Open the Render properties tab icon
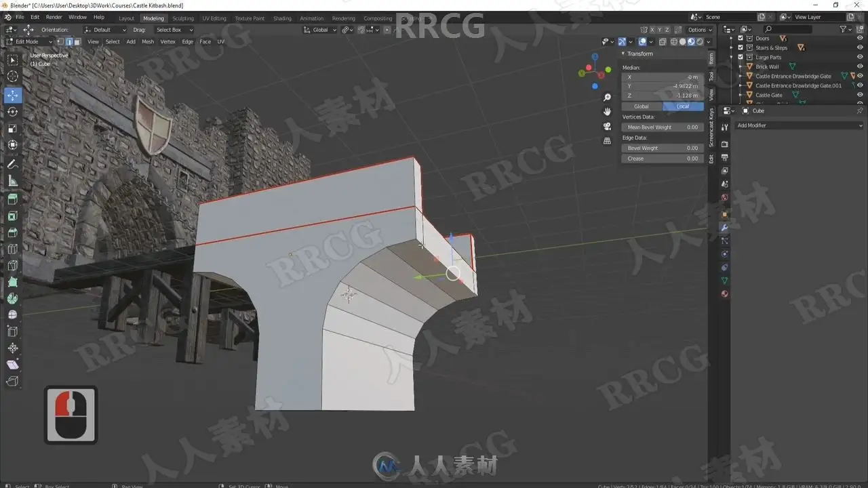 (x=724, y=144)
